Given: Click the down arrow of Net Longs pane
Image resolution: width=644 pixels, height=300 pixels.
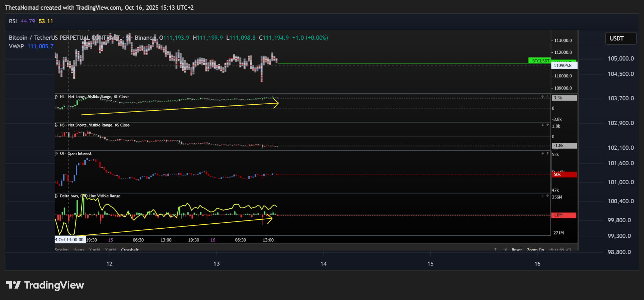Looking at the screenshot, I should point(543,97).
